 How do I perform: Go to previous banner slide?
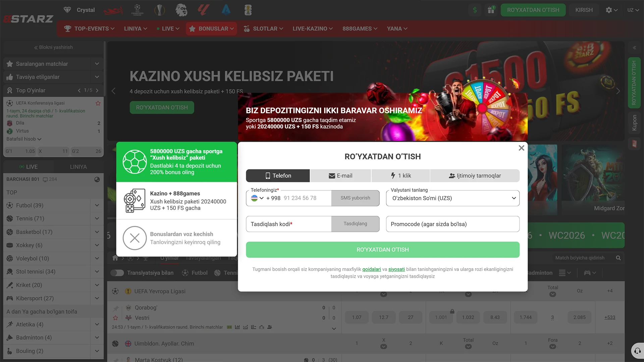click(x=113, y=91)
